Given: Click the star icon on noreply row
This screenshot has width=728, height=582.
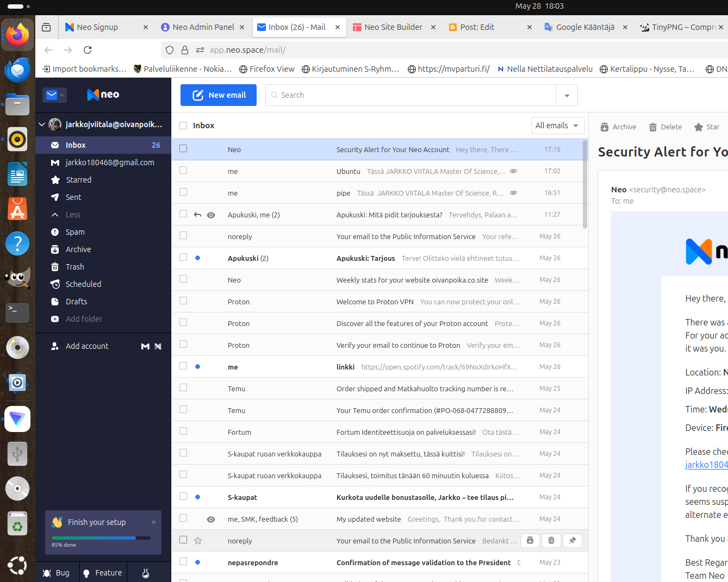Looking at the screenshot, I should (x=198, y=541).
